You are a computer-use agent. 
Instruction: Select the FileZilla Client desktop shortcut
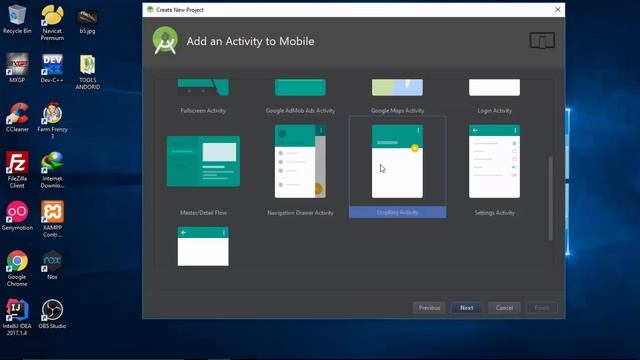point(17,170)
